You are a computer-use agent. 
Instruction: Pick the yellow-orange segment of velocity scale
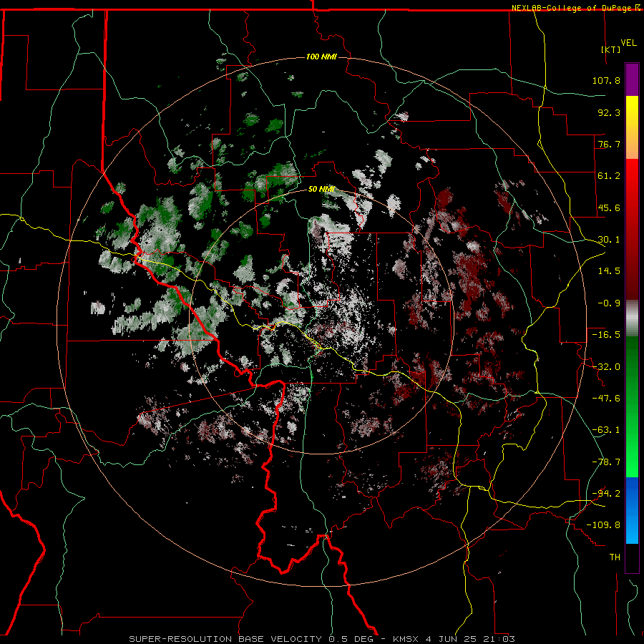(632, 127)
